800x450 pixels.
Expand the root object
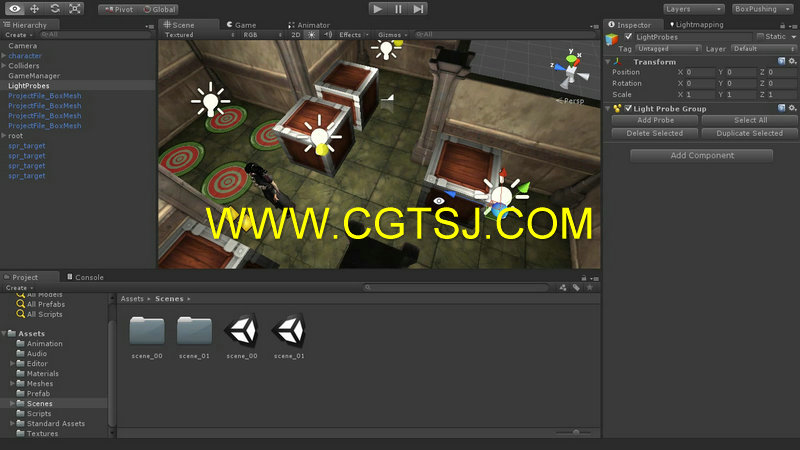click(x=4, y=136)
